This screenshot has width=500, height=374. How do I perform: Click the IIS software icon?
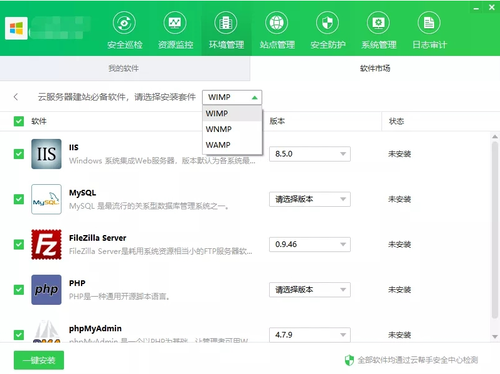(46, 154)
